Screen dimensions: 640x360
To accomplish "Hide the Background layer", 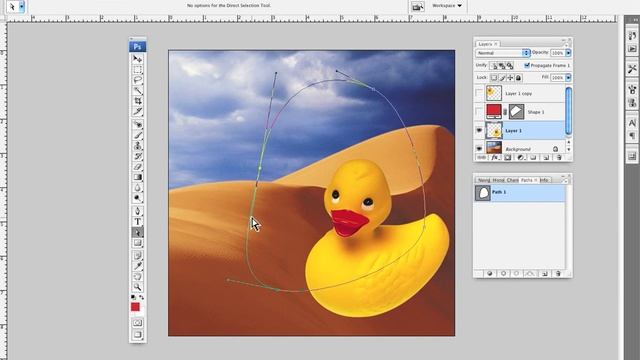I will coord(479,149).
